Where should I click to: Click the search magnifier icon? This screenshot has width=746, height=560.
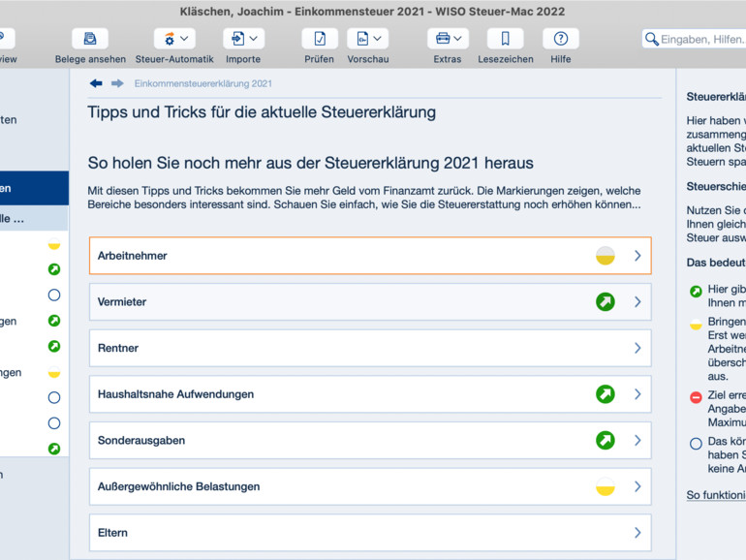pyautogui.click(x=651, y=39)
